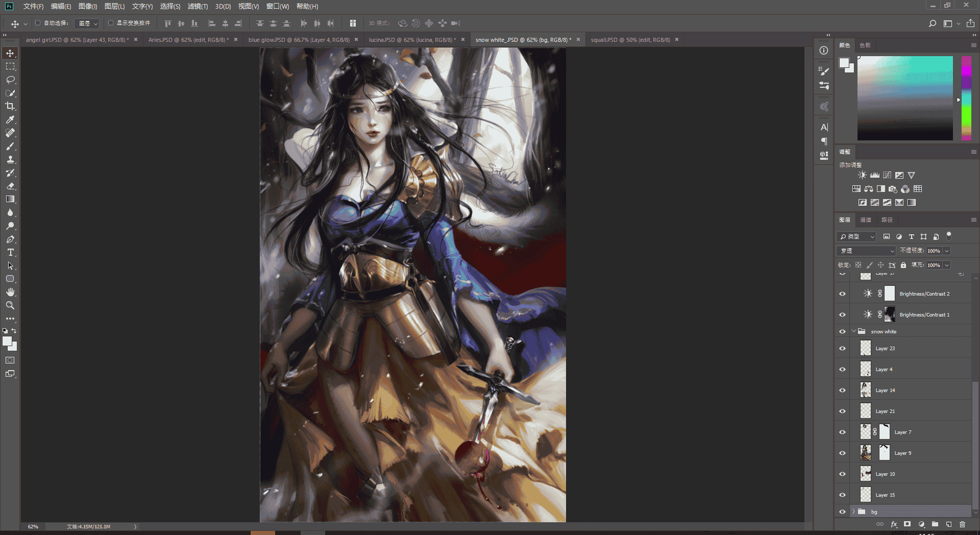
Task: Delete the selected layer with the trash icon
Action: click(962, 524)
